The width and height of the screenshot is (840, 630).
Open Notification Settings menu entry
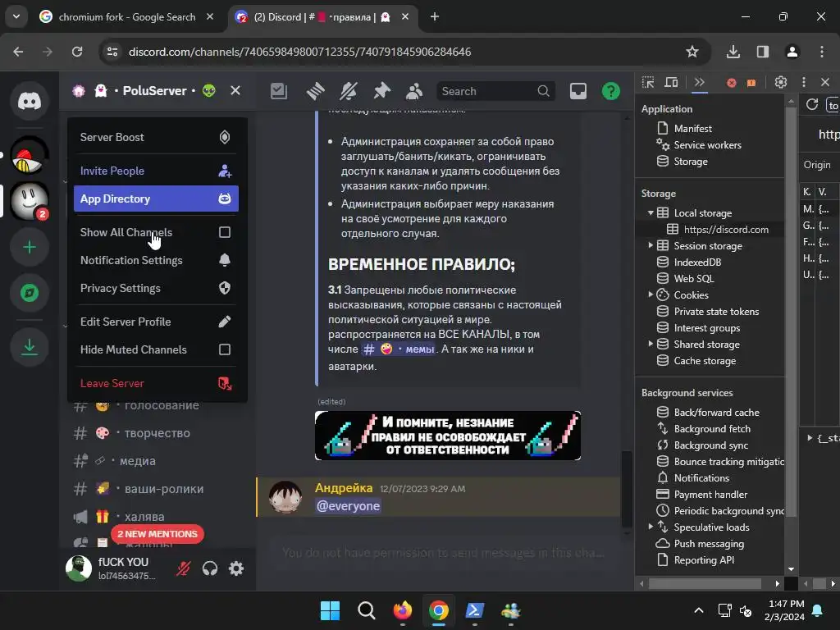coord(156,260)
